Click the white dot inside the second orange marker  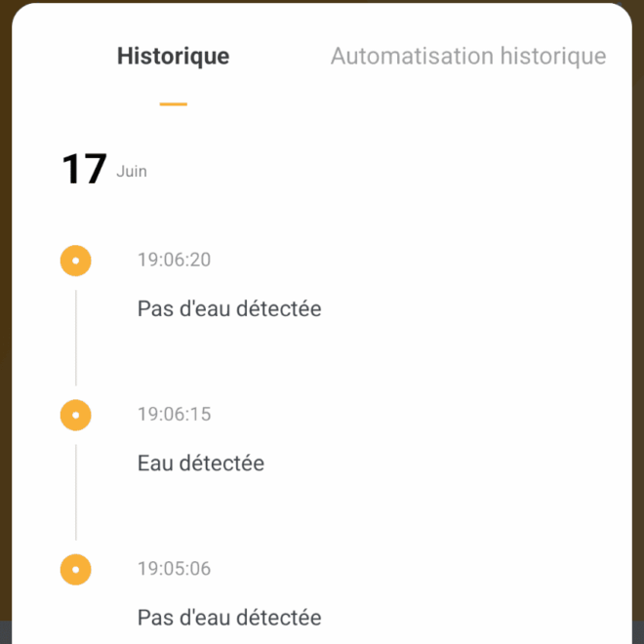point(75,416)
